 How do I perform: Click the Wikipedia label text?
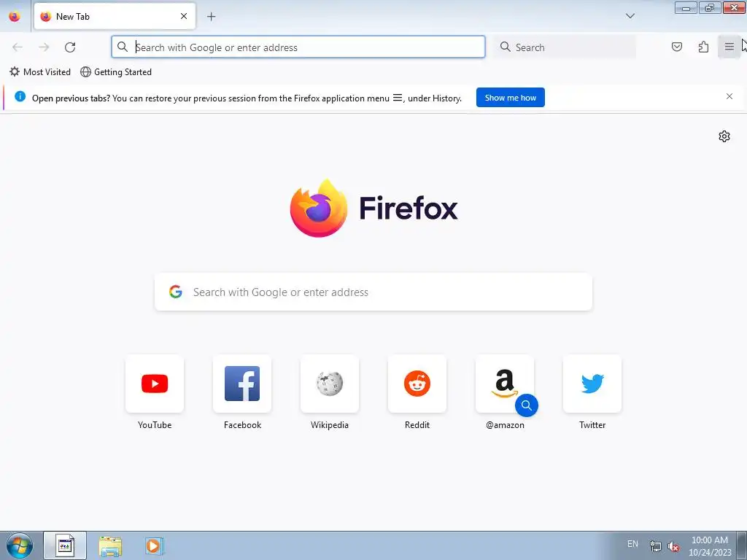[x=330, y=425]
